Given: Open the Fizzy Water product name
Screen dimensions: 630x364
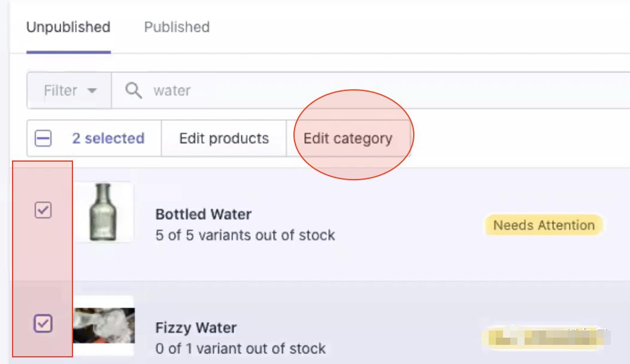Looking at the screenshot, I should click(x=196, y=328).
